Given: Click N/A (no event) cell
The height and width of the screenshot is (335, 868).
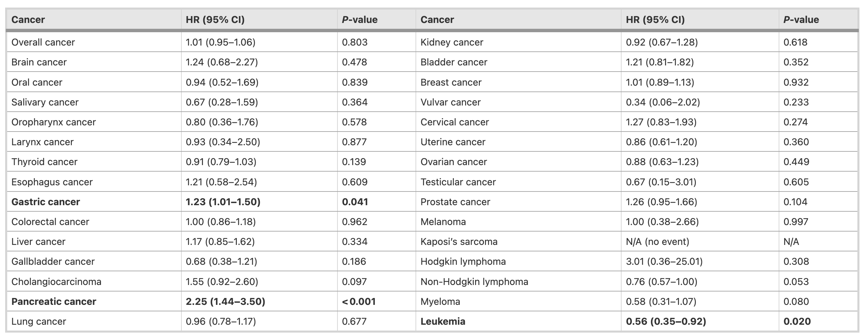Looking at the screenshot, I should 657,241.
